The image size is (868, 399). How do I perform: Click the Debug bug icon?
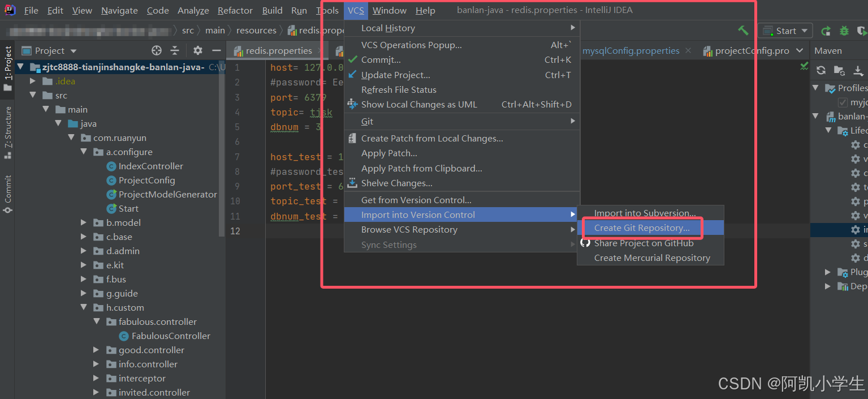tap(844, 31)
